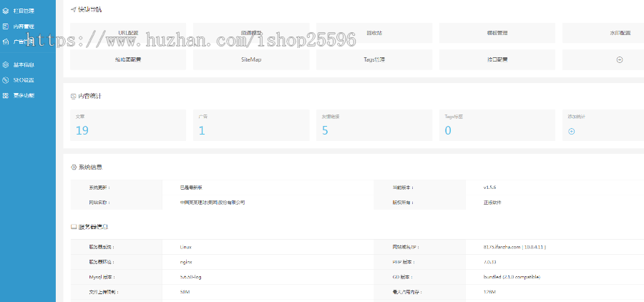Click the bundled GD version value
Image resolution: width=644 pixels, height=302 pixels.
pyautogui.click(x=512, y=278)
